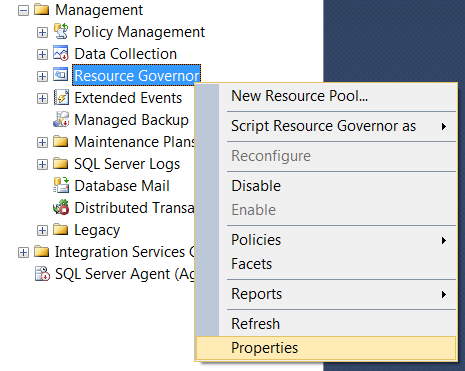
Task: Select the Extended Events label
Action: click(x=128, y=98)
